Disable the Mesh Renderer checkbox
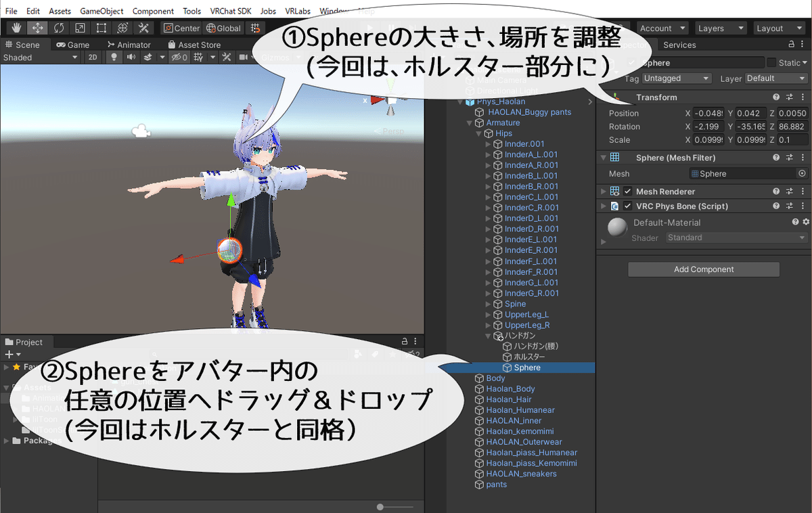The width and height of the screenshot is (812, 513). pos(628,192)
